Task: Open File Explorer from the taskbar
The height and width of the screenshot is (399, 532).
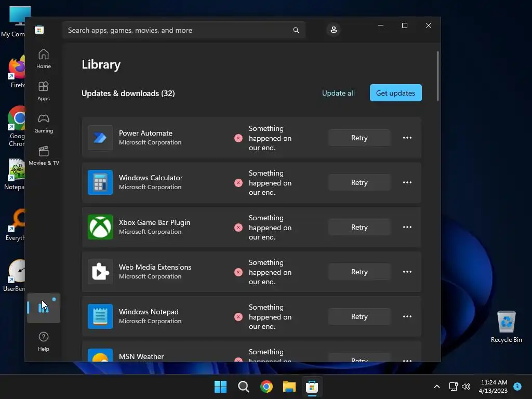Action: pyautogui.click(x=289, y=387)
